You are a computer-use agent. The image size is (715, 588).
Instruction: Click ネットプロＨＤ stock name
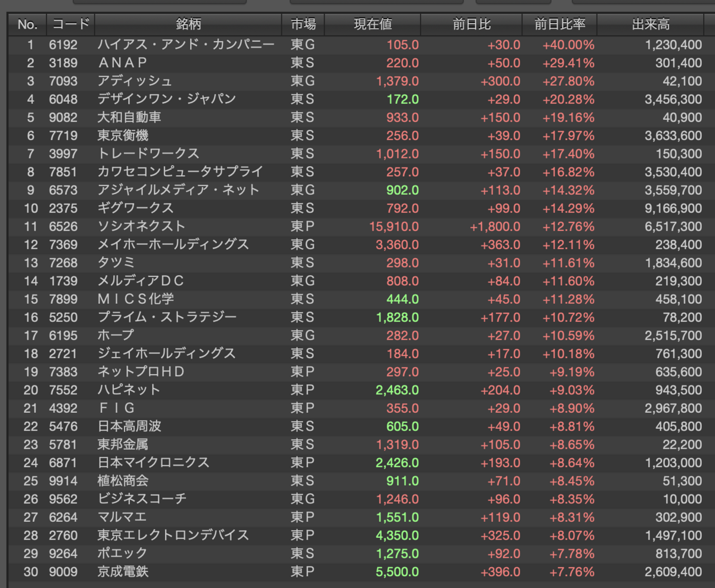point(141,372)
